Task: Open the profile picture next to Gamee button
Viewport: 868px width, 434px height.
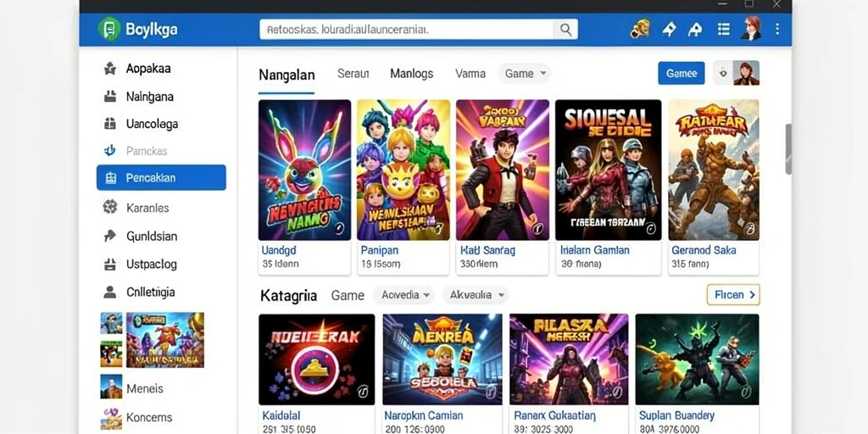Action: pos(746,73)
